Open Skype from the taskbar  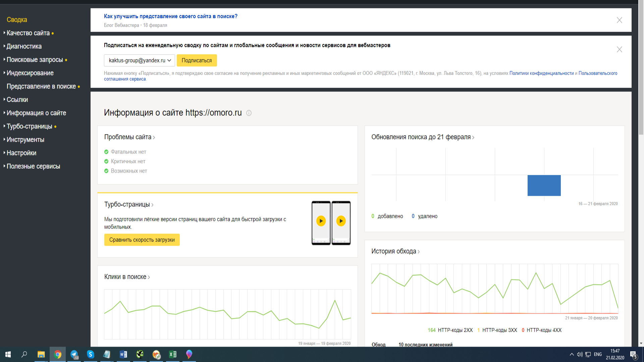coord(91,354)
